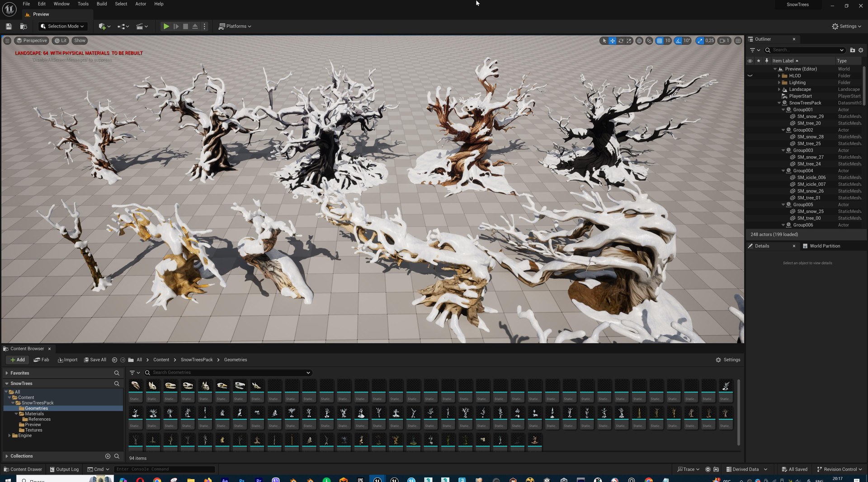
Task: Toggle visibility eye column header in Outliner
Action: pos(750,61)
